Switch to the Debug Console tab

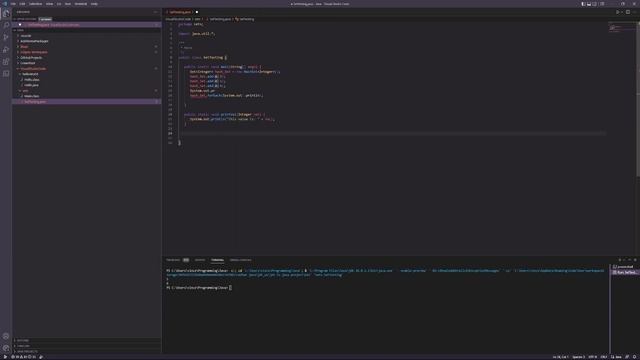coord(240,260)
